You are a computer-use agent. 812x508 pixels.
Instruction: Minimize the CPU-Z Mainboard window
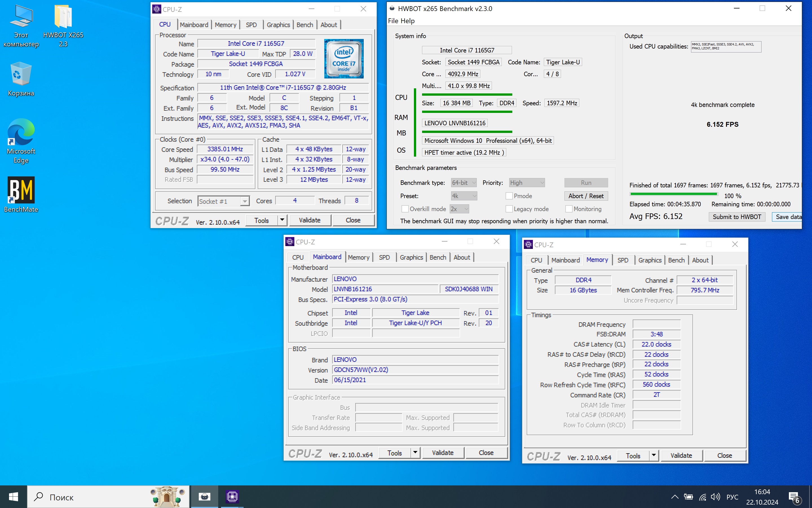click(445, 241)
